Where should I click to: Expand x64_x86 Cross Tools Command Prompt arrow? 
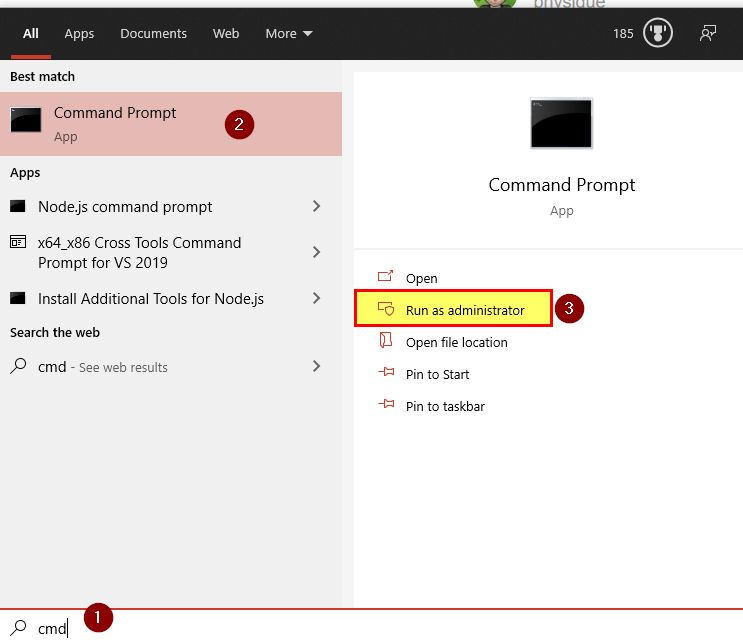coord(316,253)
